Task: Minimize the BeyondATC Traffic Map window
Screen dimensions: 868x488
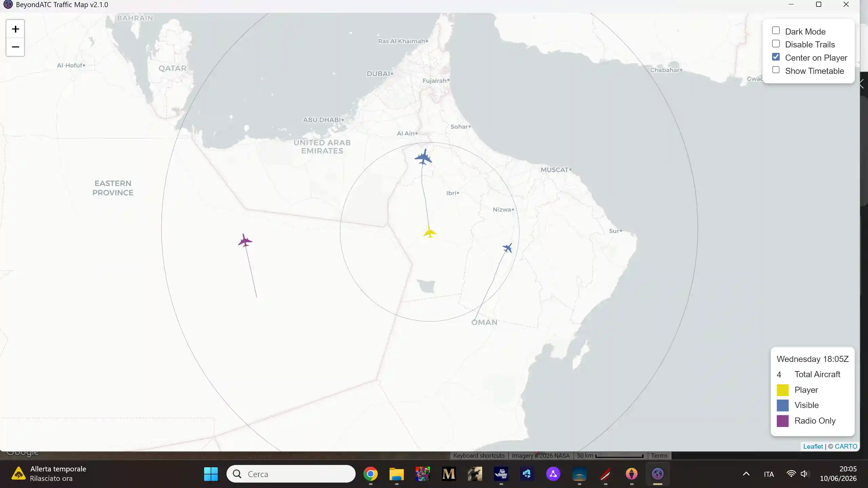Action: tap(791, 4)
